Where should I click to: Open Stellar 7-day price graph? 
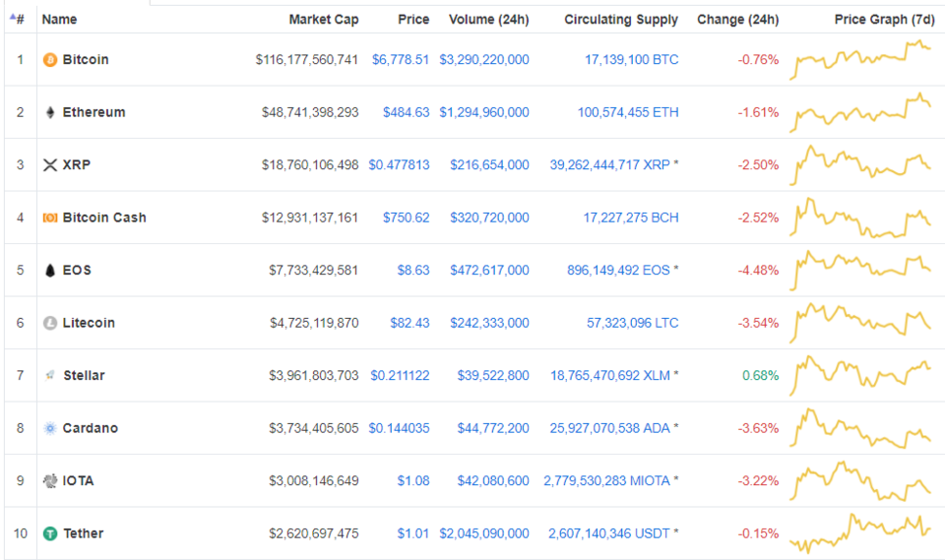[860, 375]
